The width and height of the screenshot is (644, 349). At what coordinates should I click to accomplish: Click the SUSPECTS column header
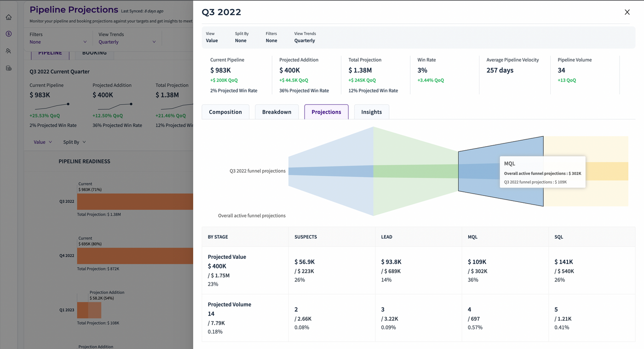pos(305,237)
